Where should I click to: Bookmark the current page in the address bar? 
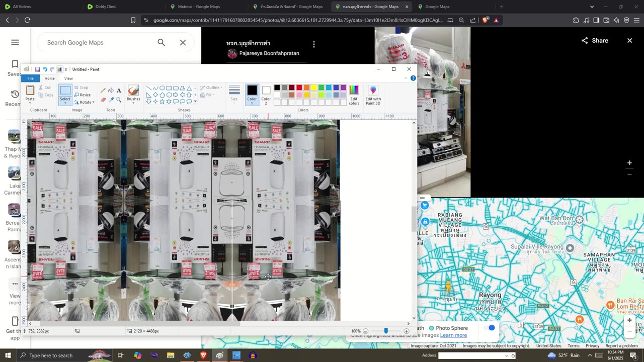[133, 20]
